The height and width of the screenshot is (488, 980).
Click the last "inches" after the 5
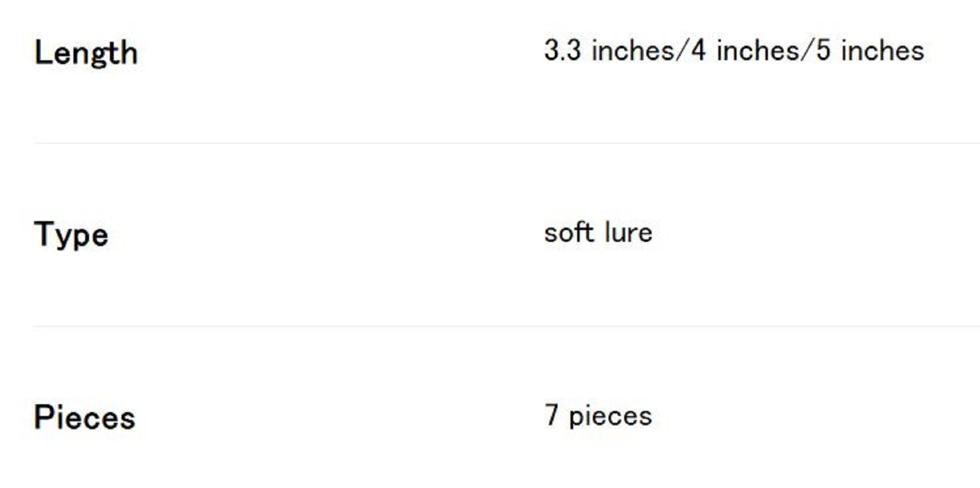tap(882, 51)
